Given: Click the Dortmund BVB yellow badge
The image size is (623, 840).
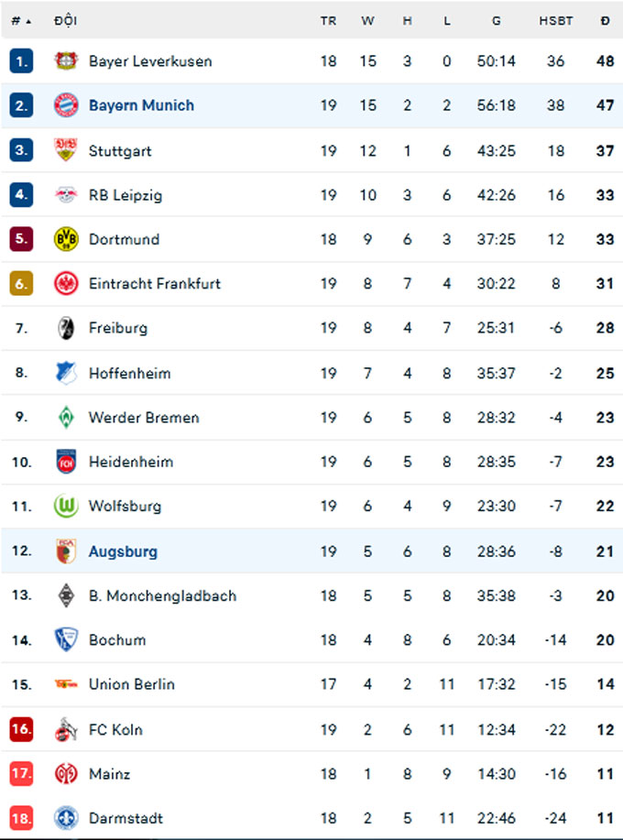Looking at the screenshot, I should point(66,239).
